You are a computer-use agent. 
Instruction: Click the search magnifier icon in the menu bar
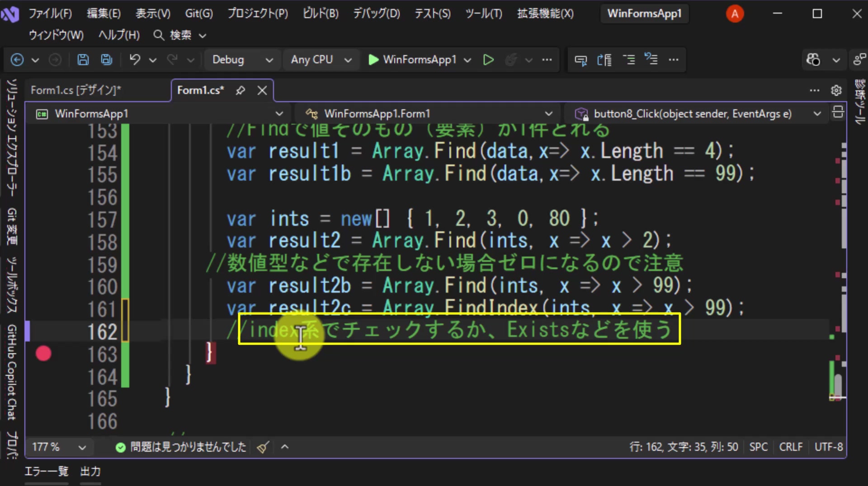158,35
